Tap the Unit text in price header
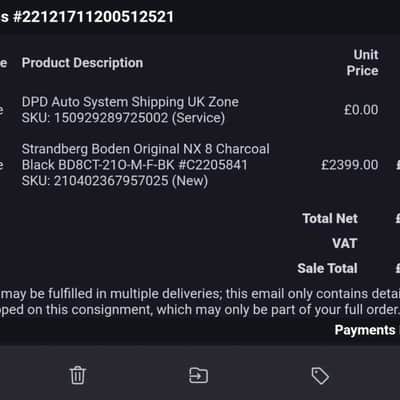The width and height of the screenshot is (400, 400). point(366,55)
